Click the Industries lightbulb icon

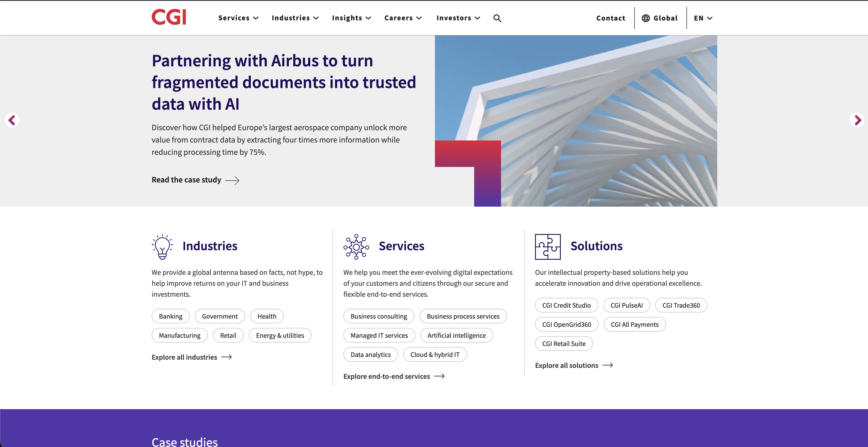162,247
